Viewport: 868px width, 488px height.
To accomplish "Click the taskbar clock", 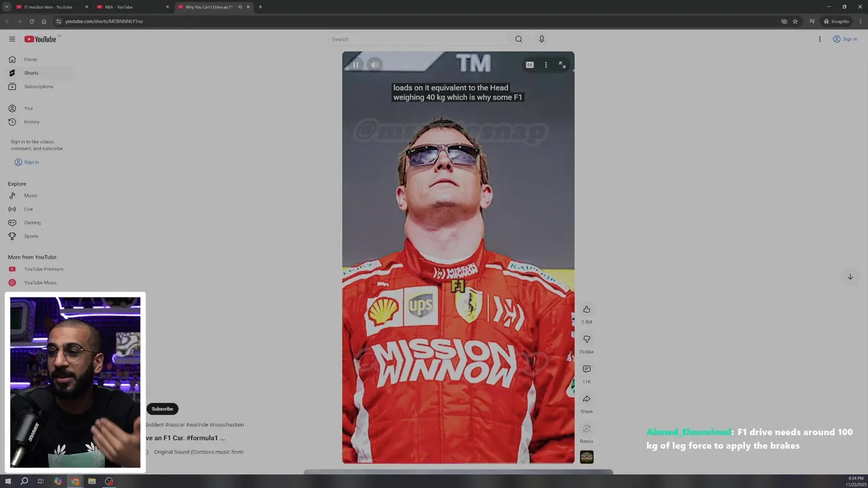I will click(x=854, y=481).
